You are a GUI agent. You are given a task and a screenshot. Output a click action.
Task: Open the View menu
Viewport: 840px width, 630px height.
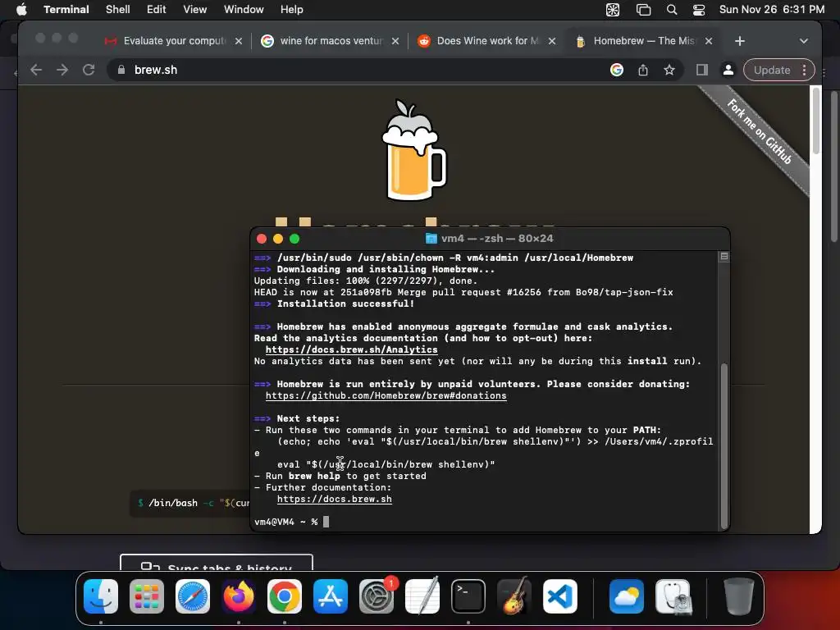(195, 10)
